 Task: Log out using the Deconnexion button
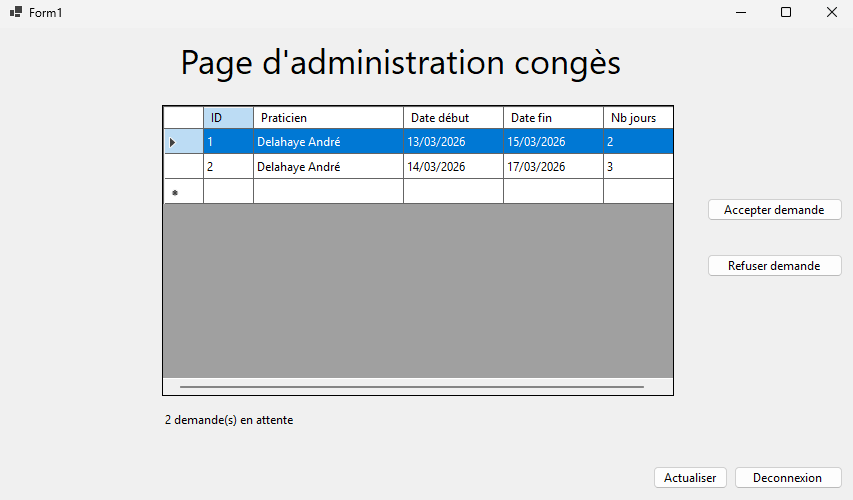click(x=787, y=478)
